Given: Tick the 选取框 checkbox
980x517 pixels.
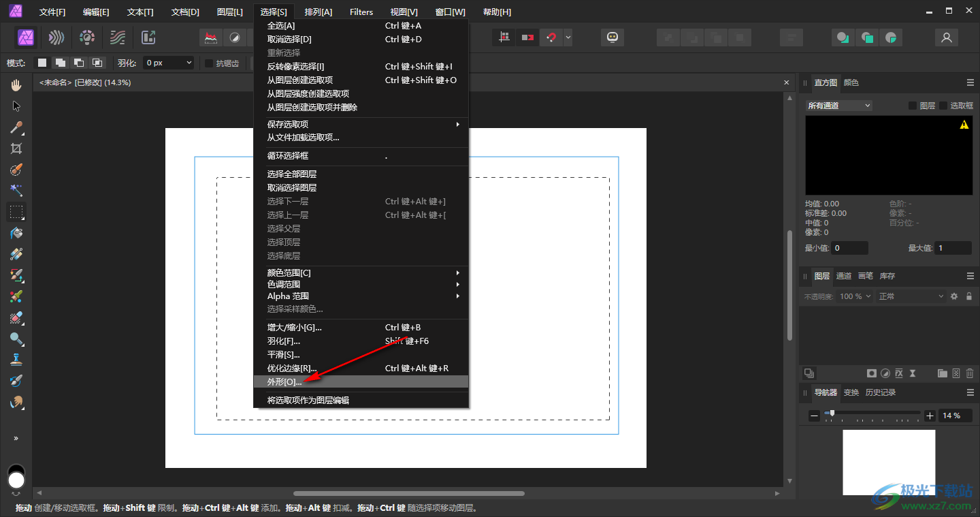Looking at the screenshot, I should [943, 106].
